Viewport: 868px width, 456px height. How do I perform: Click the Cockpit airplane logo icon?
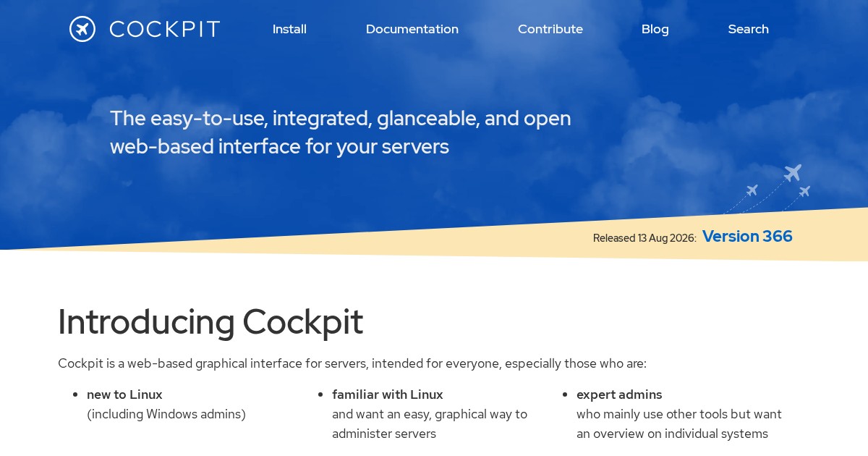[82, 29]
